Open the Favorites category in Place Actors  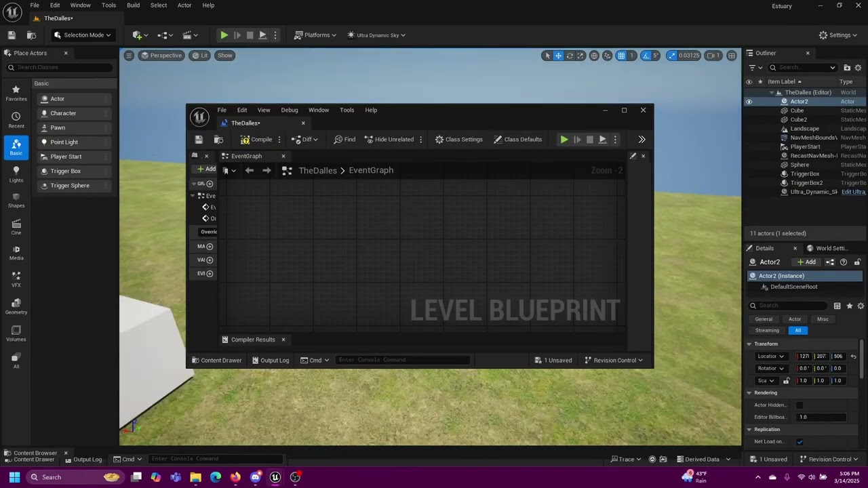[x=16, y=94]
